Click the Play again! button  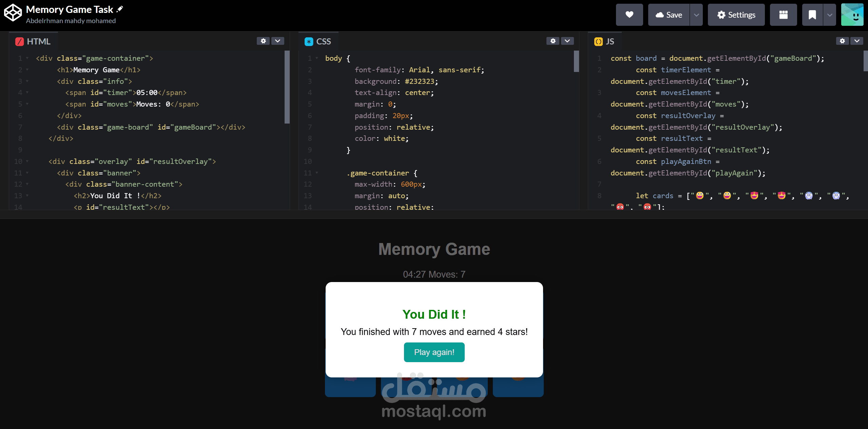coord(434,352)
